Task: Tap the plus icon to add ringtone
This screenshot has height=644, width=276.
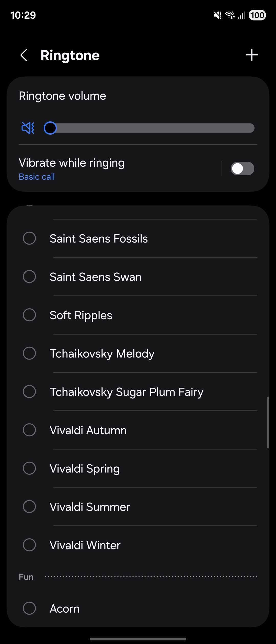Action: (x=252, y=55)
